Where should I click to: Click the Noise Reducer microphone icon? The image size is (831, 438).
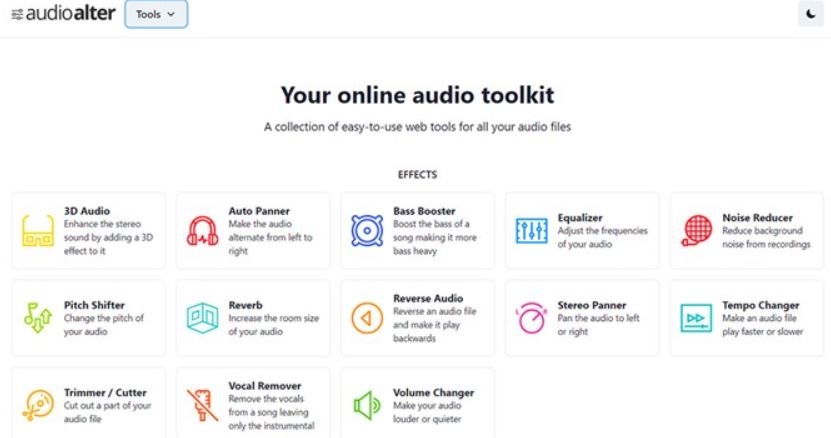[x=696, y=231]
